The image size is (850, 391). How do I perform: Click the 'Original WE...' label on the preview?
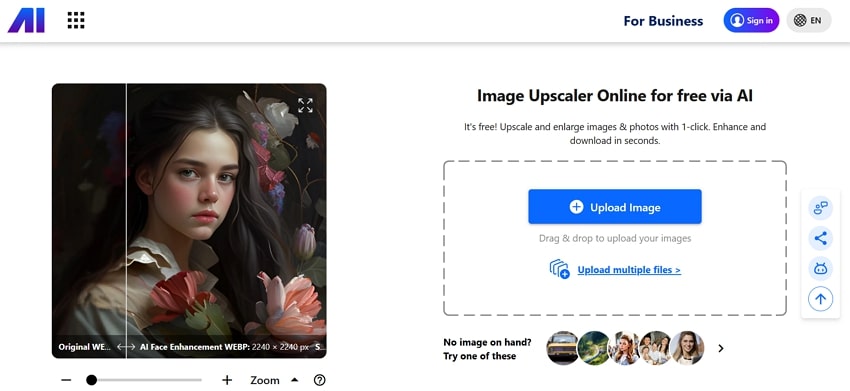click(x=85, y=347)
